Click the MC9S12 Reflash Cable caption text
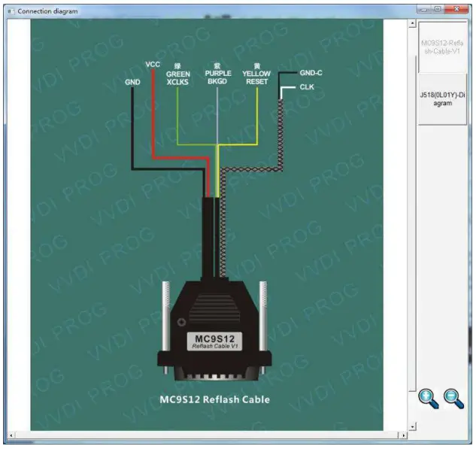476x449 pixels. [x=214, y=399]
